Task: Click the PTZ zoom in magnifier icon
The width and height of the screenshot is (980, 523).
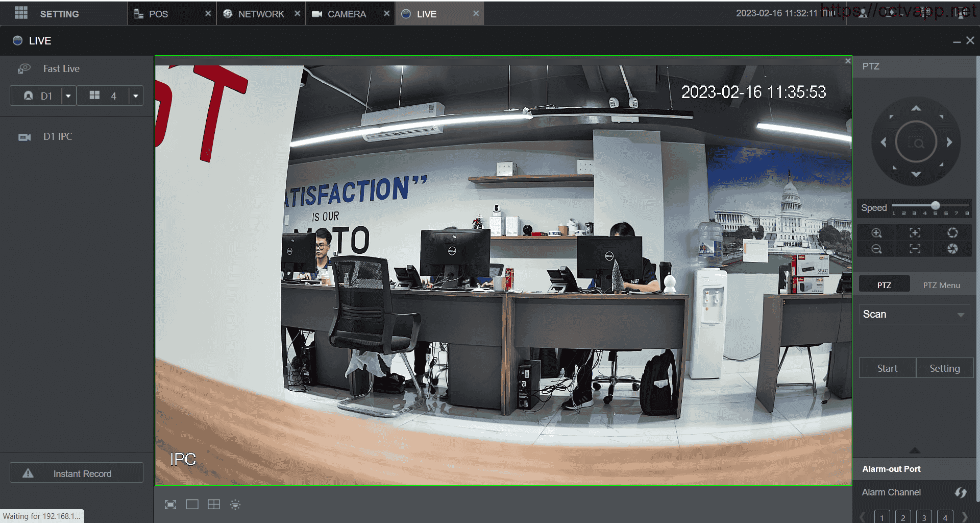Action: click(x=876, y=233)
